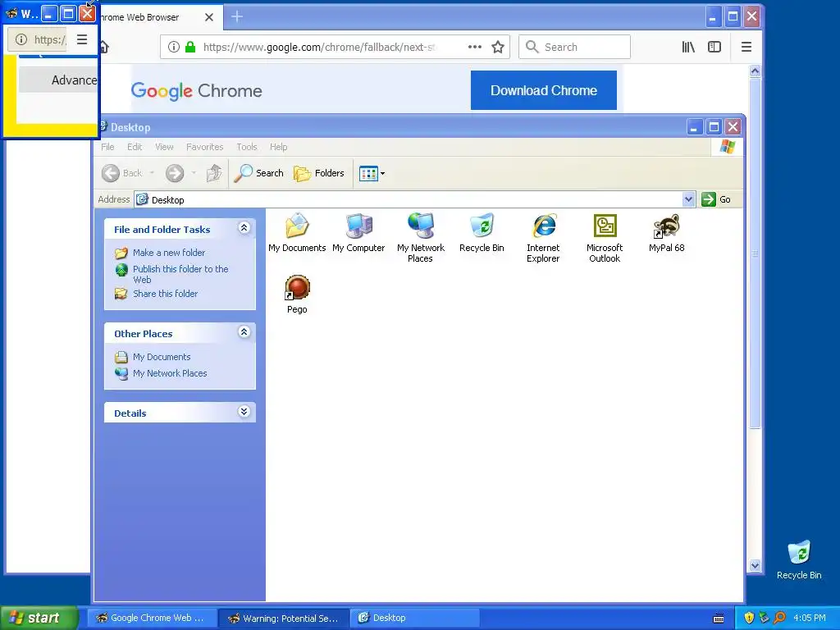Click the Forward arrow in Explorer toolbar
The image size is (840, 630).
pyautogui.click(x=175, y=173)
